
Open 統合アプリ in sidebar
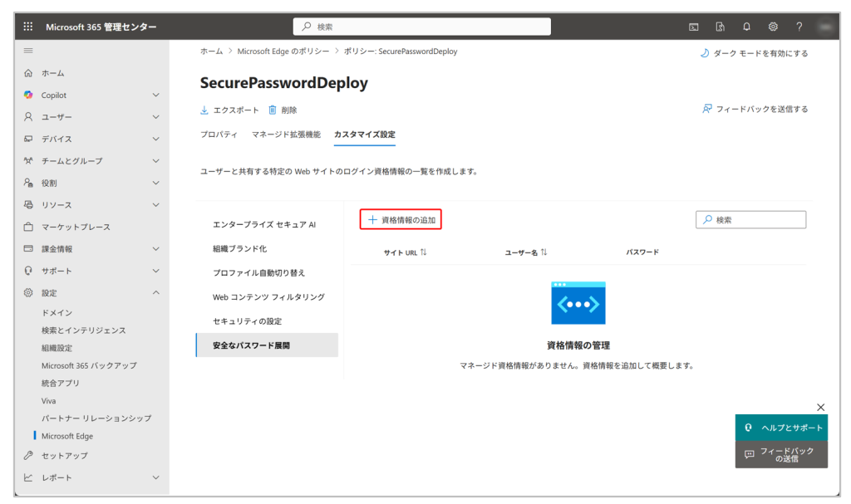click(60, 383)
